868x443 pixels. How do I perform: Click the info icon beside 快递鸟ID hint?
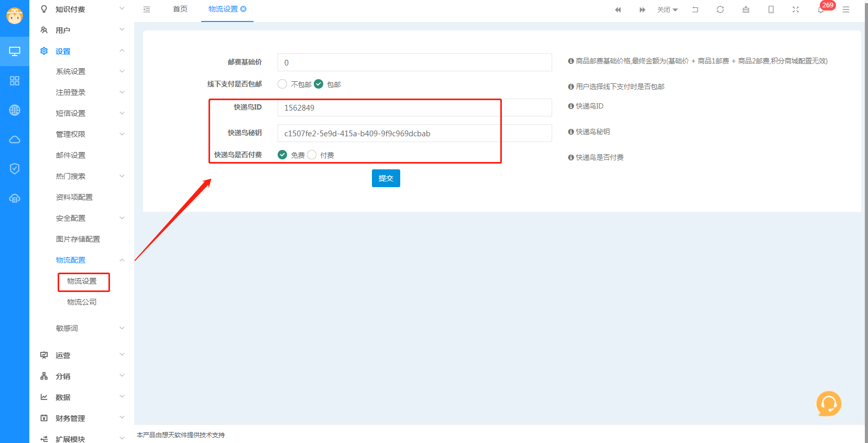(x=571, y=106)
